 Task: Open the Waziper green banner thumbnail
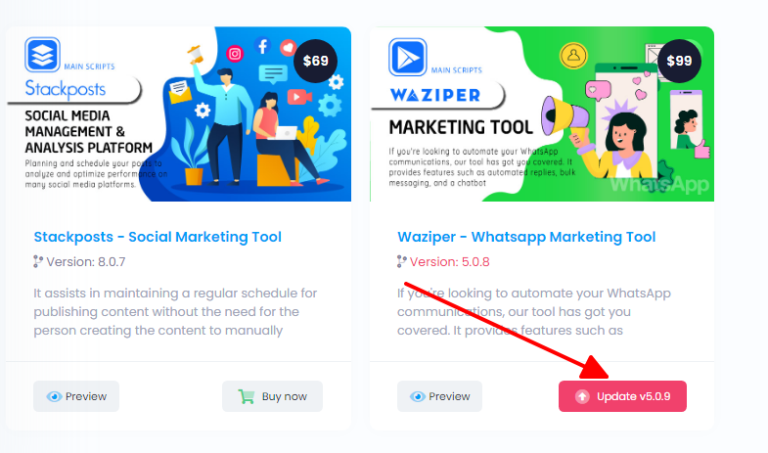pyautogui.click(x=542, y=114)
